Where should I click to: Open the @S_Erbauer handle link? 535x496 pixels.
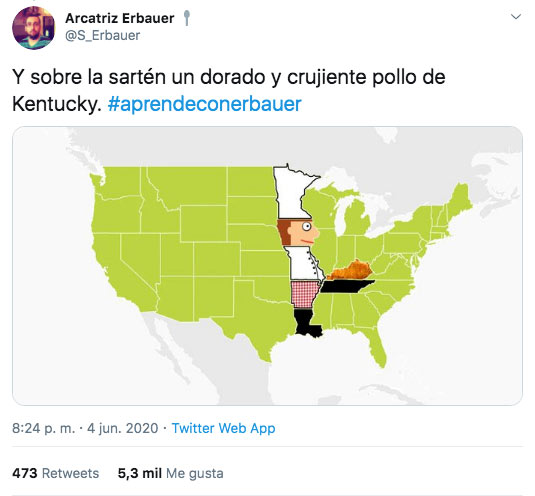tap(102, 35)
